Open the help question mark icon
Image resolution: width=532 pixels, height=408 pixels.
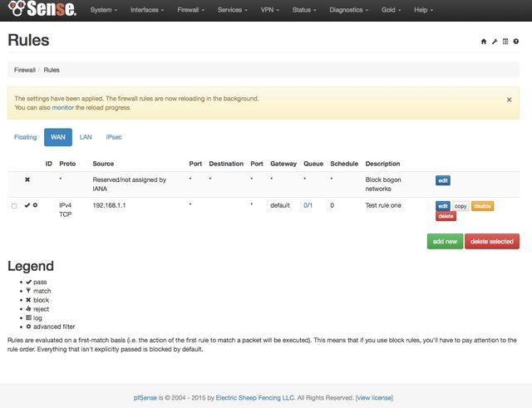coord(515,41)
